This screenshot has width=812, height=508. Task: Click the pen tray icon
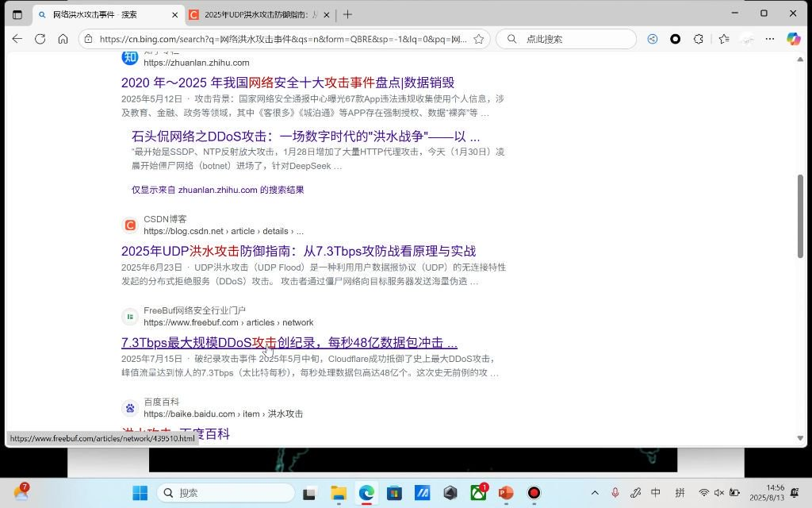pyautogui.click(x=635, y=493)
